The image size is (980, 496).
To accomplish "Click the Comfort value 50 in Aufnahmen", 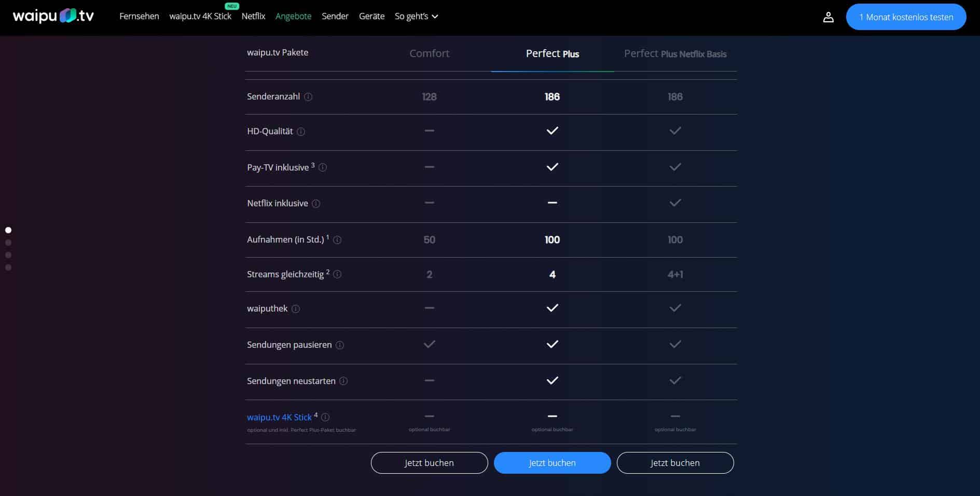I will (430, 240).
